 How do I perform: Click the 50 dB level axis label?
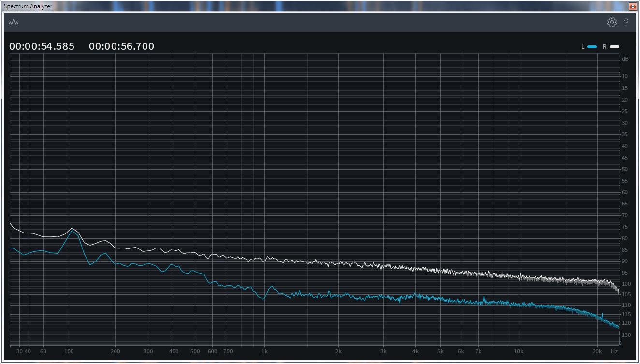[625, 169]
